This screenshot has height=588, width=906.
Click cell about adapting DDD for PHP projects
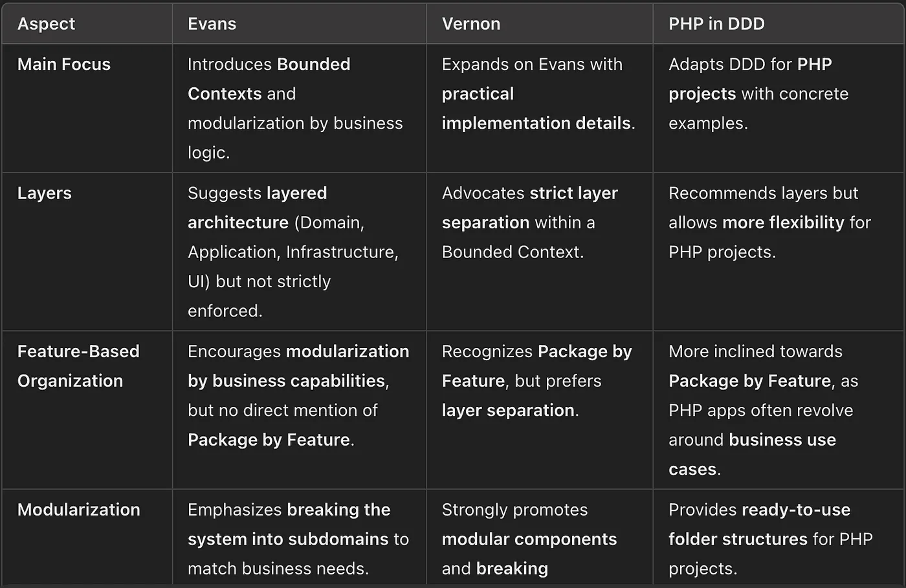[779, 108]
